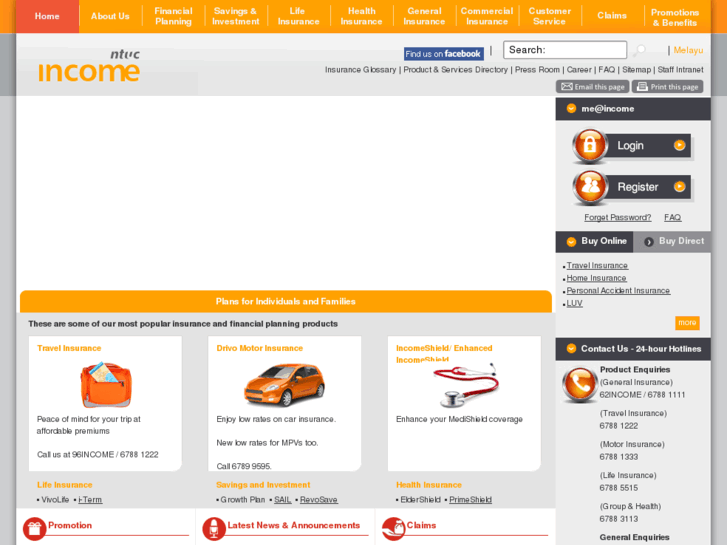
Task: Open the LUV link
Action: 574,303
